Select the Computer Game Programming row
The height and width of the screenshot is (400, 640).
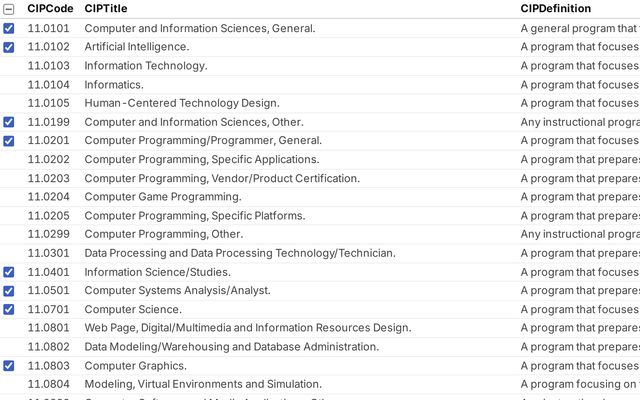[x=149, y=197]
